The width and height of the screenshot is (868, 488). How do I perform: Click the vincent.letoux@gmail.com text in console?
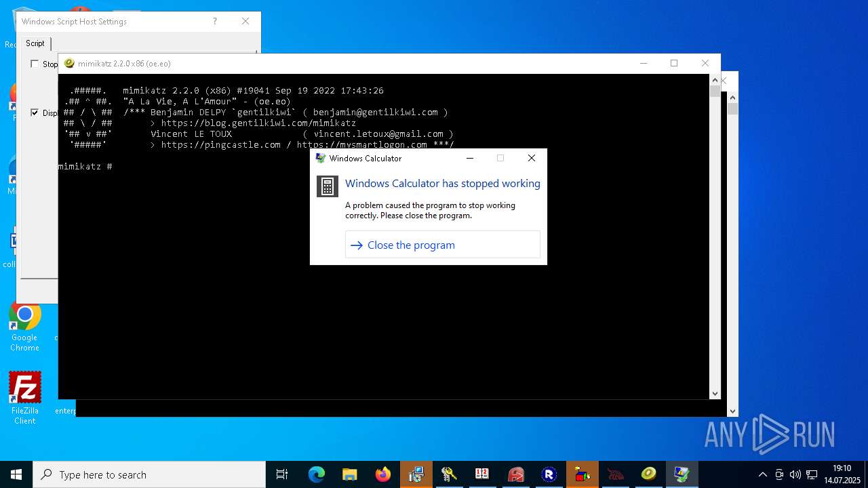[x=378, y=134]
